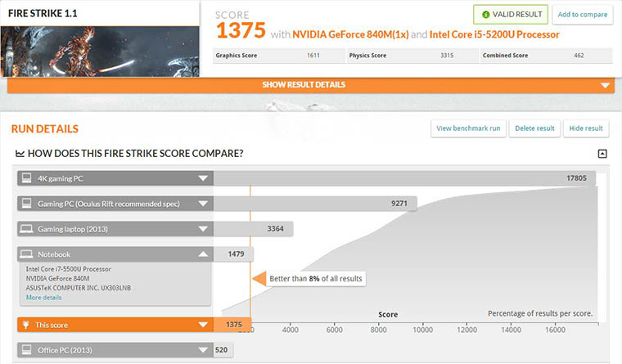Click 'Intel Core i7-5500U Processor' text in Notebook details
Image resolution: width=622 pixels, height=364 pixels.
tap(68, 269)
